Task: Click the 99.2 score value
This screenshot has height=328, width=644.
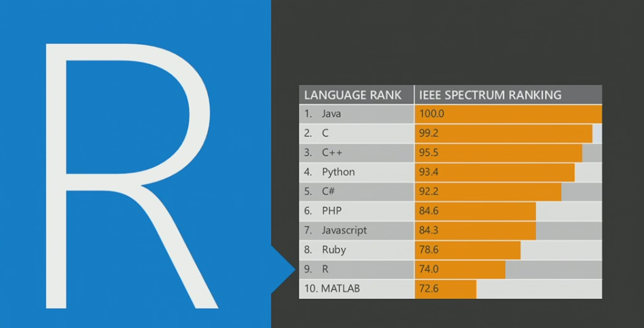Action: click(429, 133)
